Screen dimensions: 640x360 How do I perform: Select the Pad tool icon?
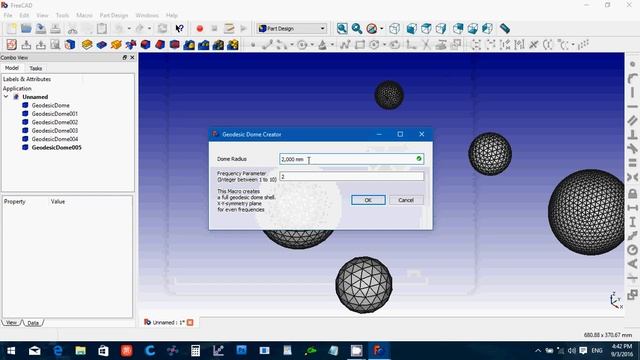pos(87,44)
